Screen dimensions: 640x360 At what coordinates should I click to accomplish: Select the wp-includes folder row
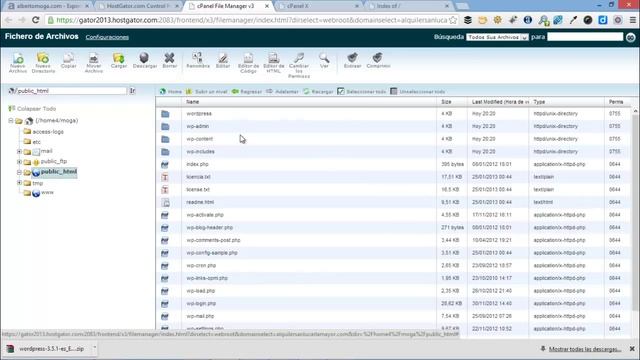point(392,152)
